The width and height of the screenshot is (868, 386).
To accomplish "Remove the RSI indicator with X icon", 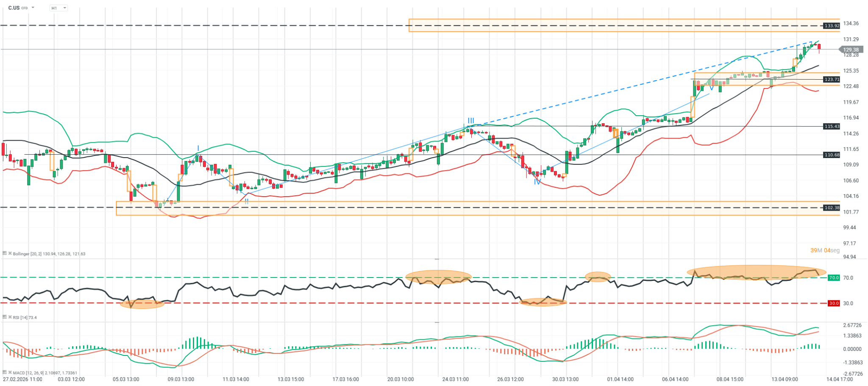I will click(x=10, y=317).
